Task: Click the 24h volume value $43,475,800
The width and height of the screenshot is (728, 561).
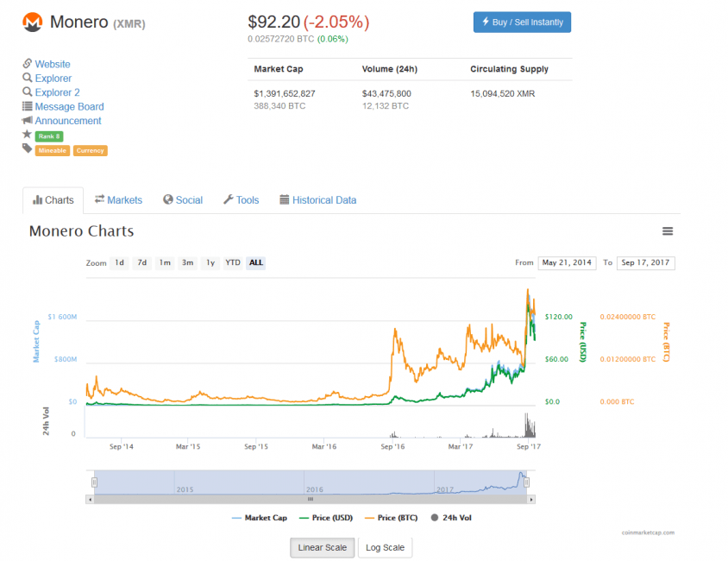Action: tap(386, 93)
